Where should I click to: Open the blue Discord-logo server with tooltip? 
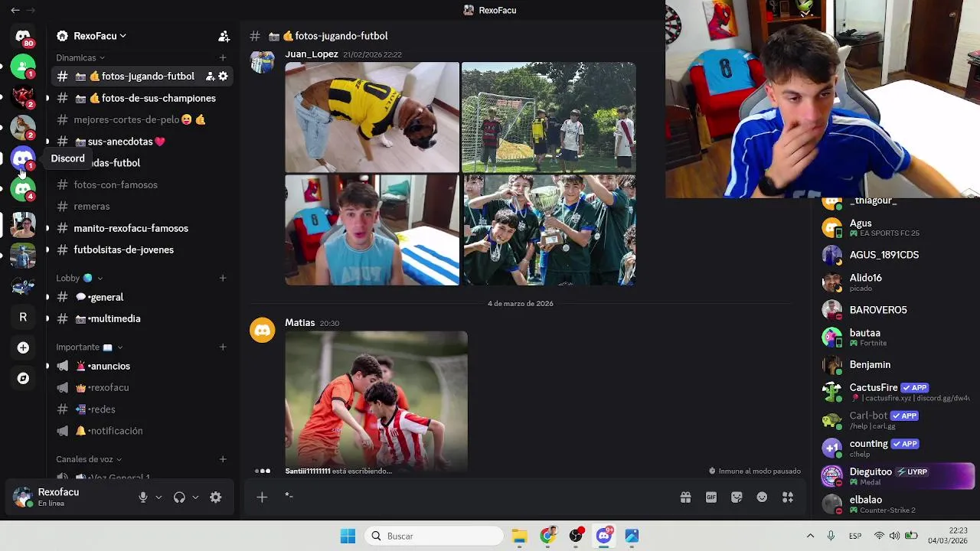click(x=23, y=158)
